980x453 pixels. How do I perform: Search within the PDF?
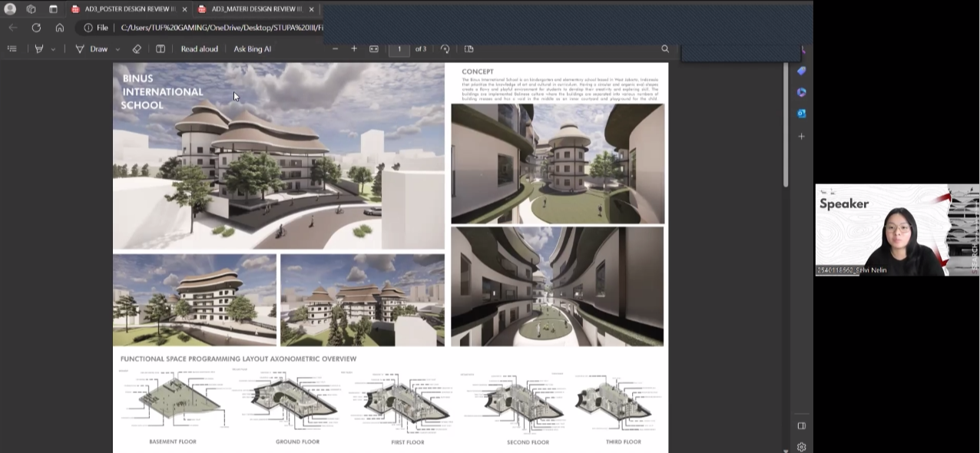tap(665, 48)
